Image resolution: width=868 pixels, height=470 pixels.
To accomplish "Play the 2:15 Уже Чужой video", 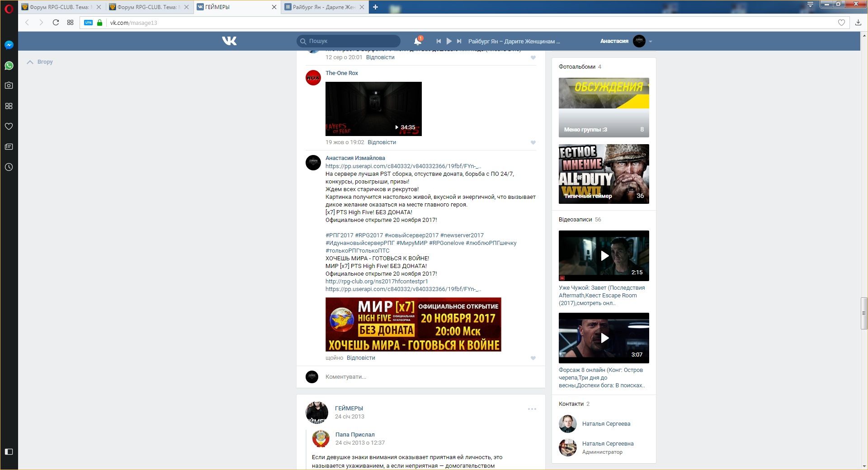I will tap(604, 256).
